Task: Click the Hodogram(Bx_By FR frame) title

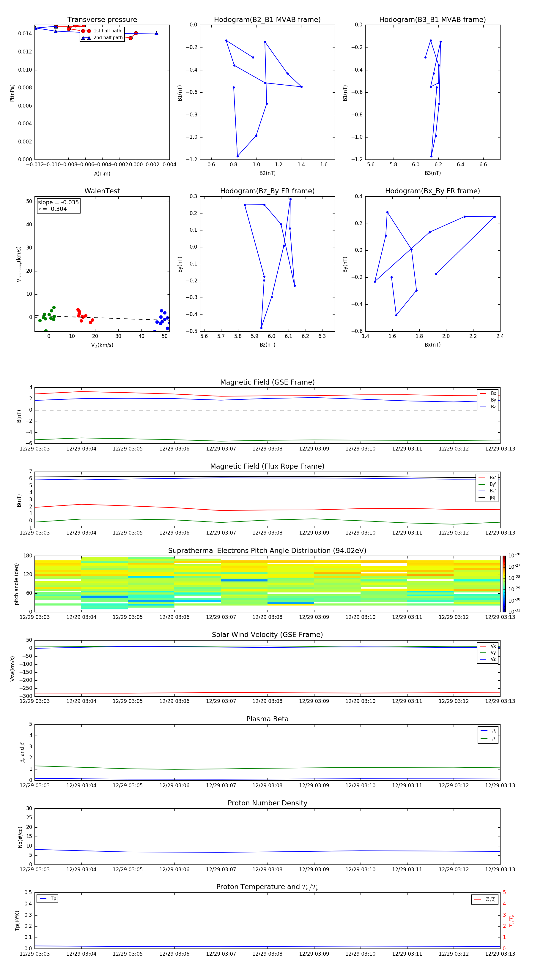Action: 432,191
